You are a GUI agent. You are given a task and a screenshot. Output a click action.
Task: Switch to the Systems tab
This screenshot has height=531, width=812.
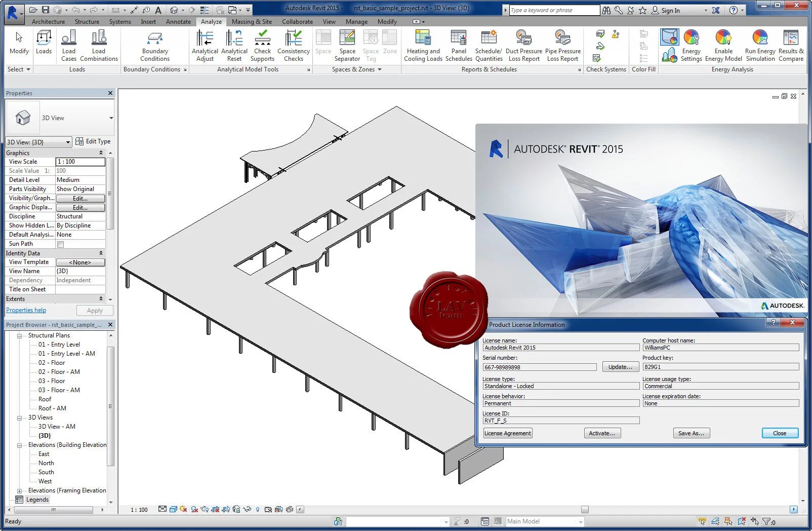(120, 22)
